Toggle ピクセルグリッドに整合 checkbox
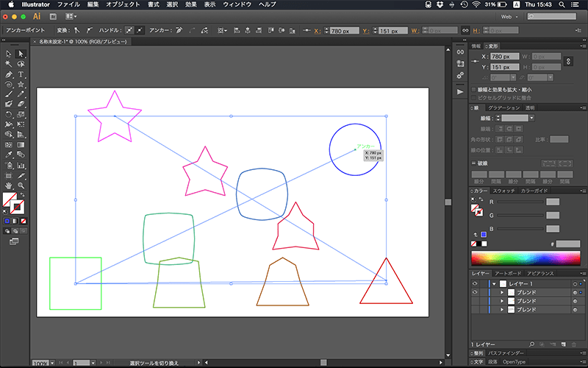This screenshot has width=588, height=368. 474,98
